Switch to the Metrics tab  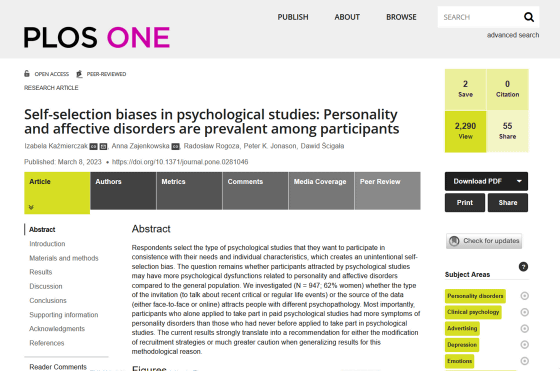pos(189,191)
